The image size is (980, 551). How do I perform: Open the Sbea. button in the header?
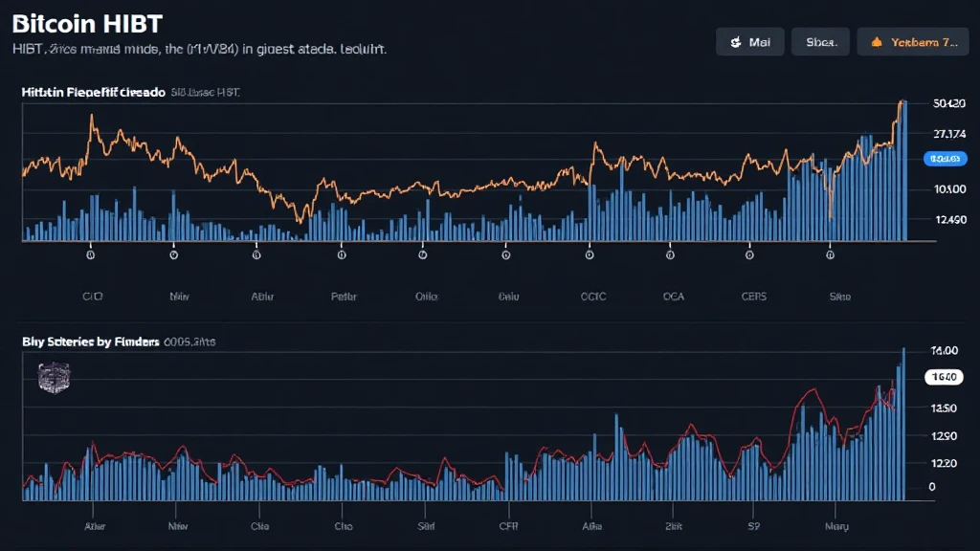pos(820,42)
